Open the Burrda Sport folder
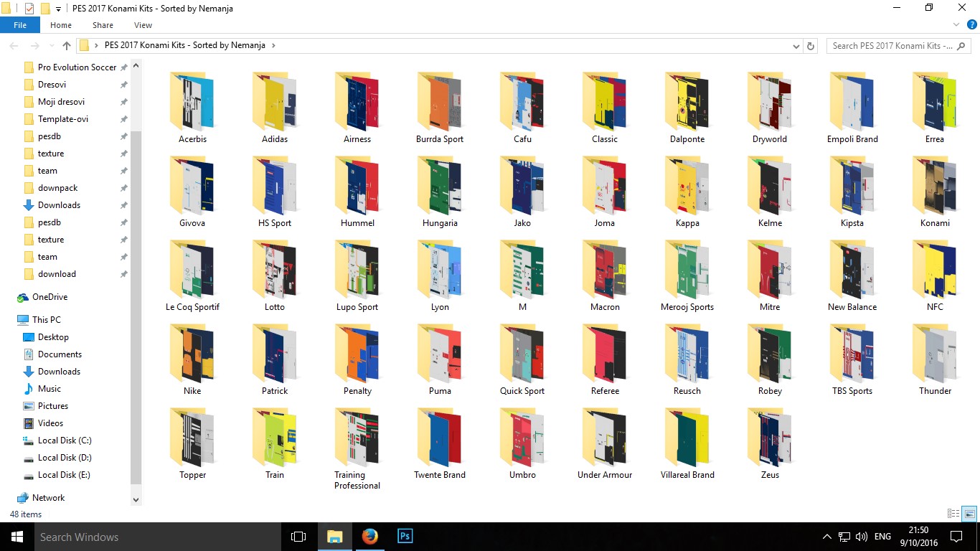This screenshot has width=980, height=551. (x=440, y=108)
